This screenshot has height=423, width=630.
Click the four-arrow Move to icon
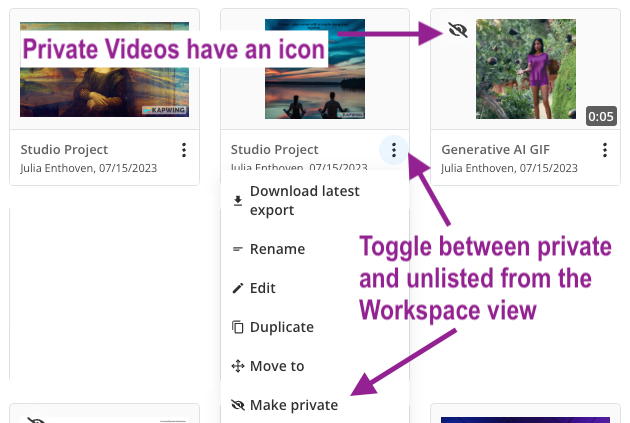pyautogui.click(x=237, y=366)
